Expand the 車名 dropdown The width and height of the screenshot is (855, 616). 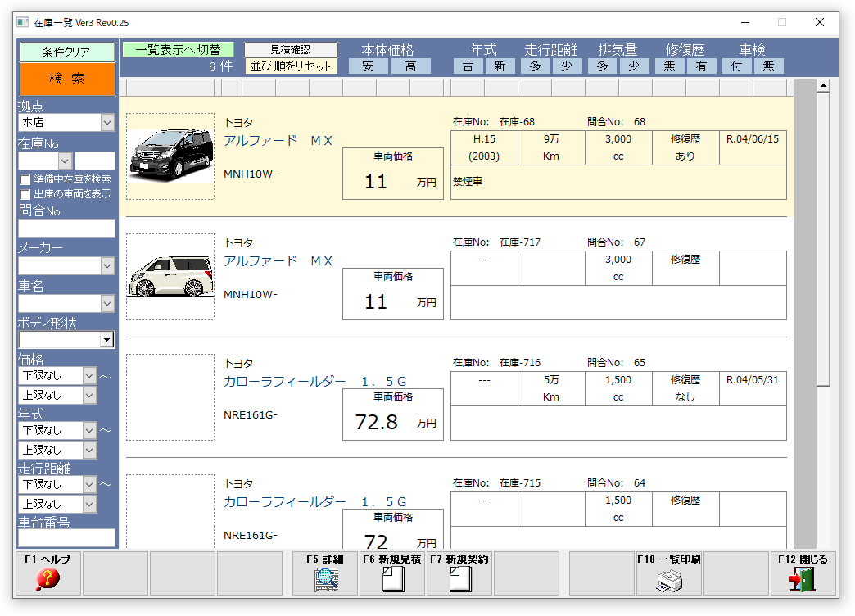(x=107, y=303)
